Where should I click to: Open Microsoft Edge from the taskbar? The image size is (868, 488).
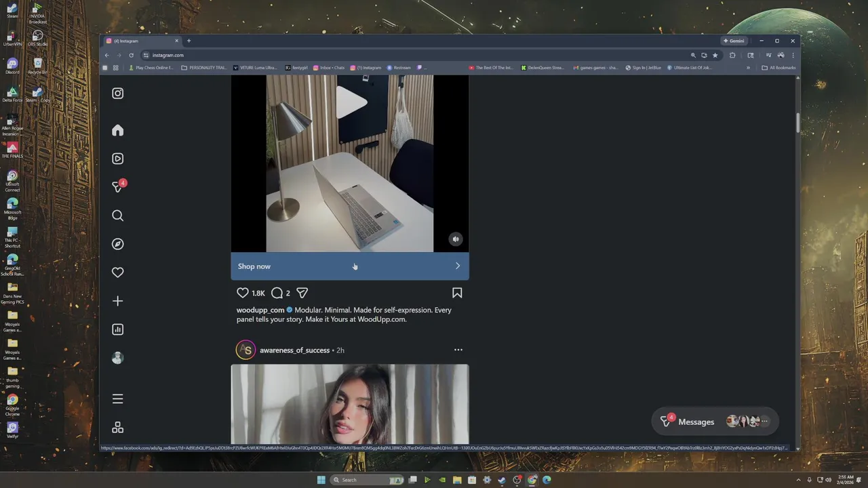point(547,480)
